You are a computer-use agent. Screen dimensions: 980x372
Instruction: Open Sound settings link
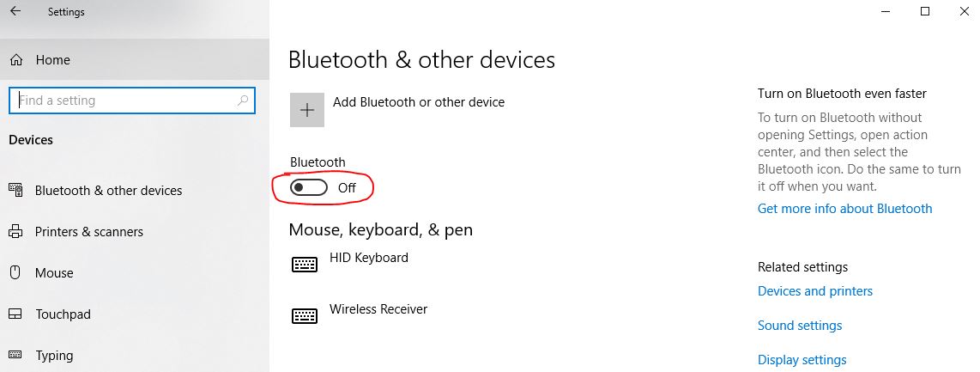(x=799, y=326)
